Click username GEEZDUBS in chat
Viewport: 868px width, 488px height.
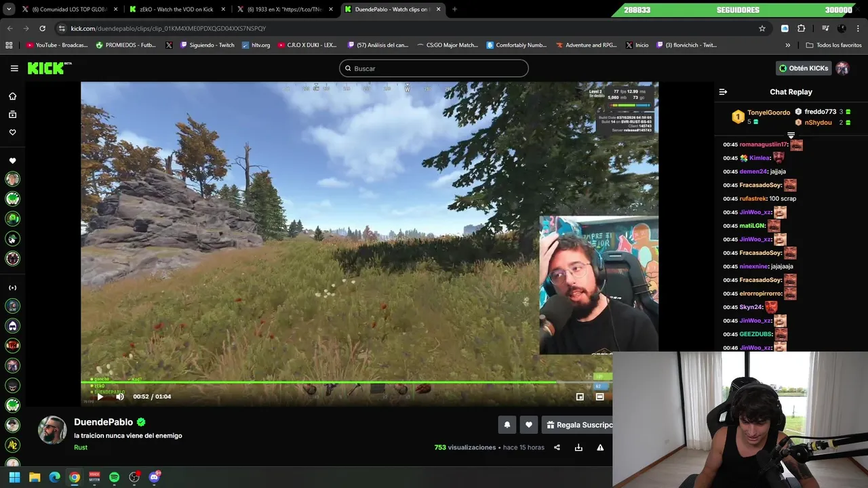click(755, 334)
